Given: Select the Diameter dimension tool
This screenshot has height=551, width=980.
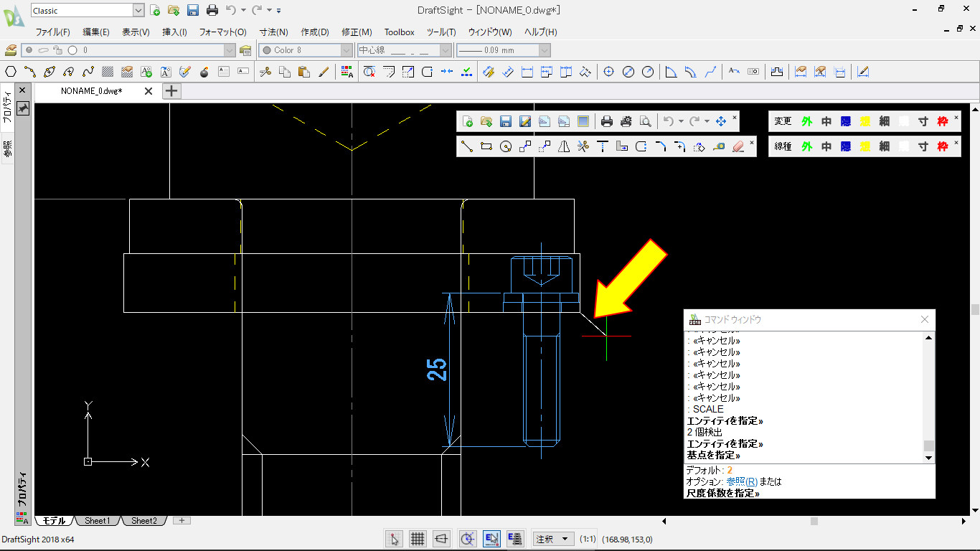Looking at the screenshot, I should 628,72.
